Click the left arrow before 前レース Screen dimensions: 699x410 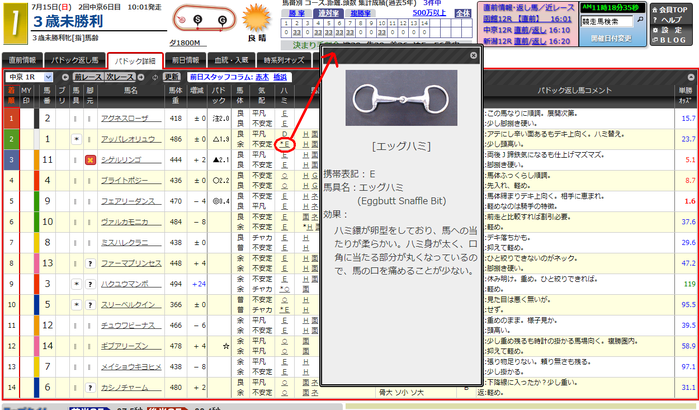(x=66, y=77)
